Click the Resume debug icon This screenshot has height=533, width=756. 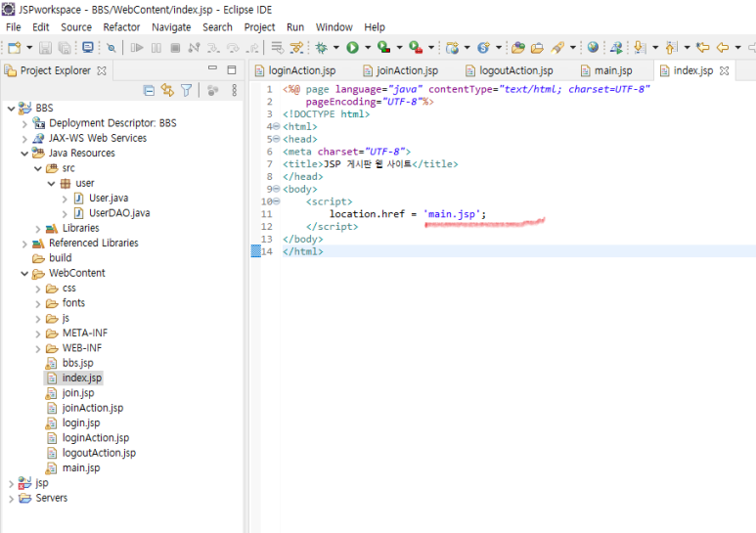pyautogui.click(x=137, y=47)
